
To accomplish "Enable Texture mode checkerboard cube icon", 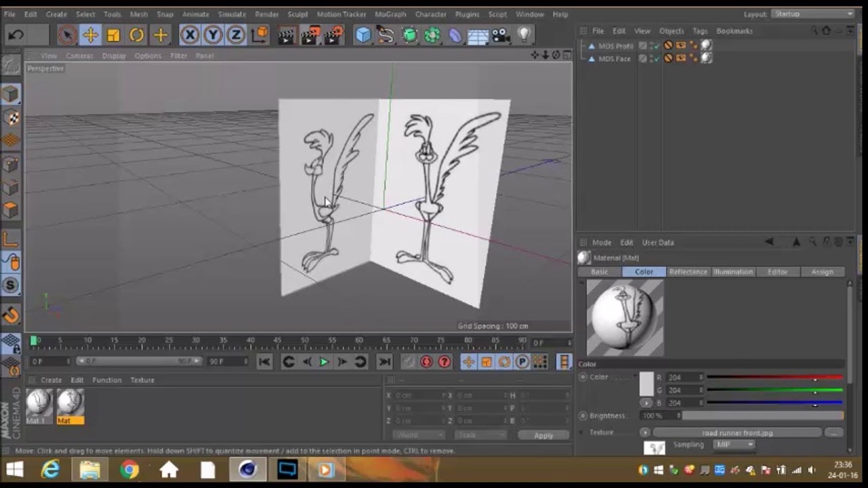I will tap(10, 117).
